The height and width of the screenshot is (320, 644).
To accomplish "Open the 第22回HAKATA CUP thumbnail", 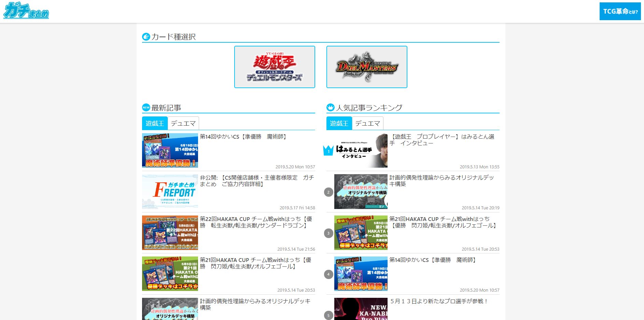I will click(170, 233).
